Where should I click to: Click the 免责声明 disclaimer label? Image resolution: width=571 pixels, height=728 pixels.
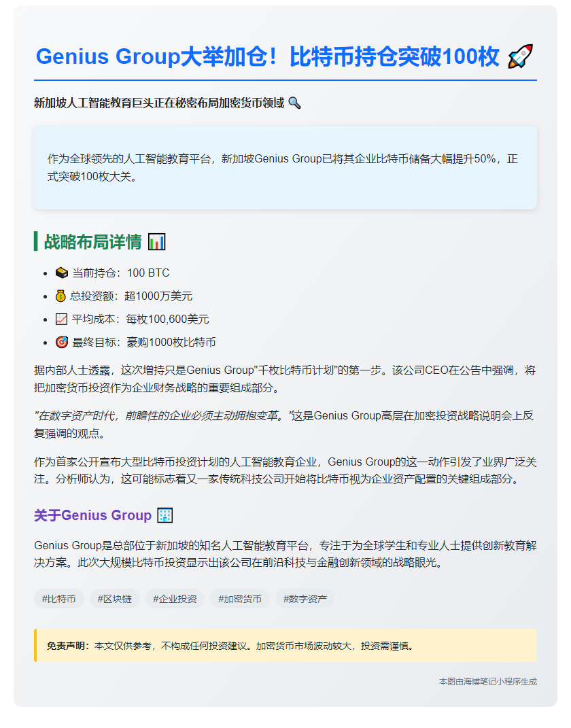tap(68, 646)
